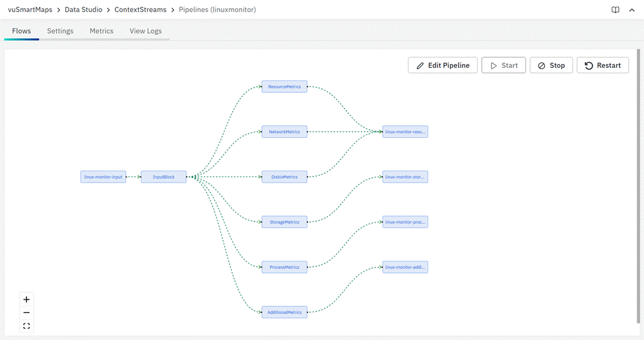This screenshot has width=644, height=340.
Task: Click the Edit Pipeline button
Action: point(443,65)
